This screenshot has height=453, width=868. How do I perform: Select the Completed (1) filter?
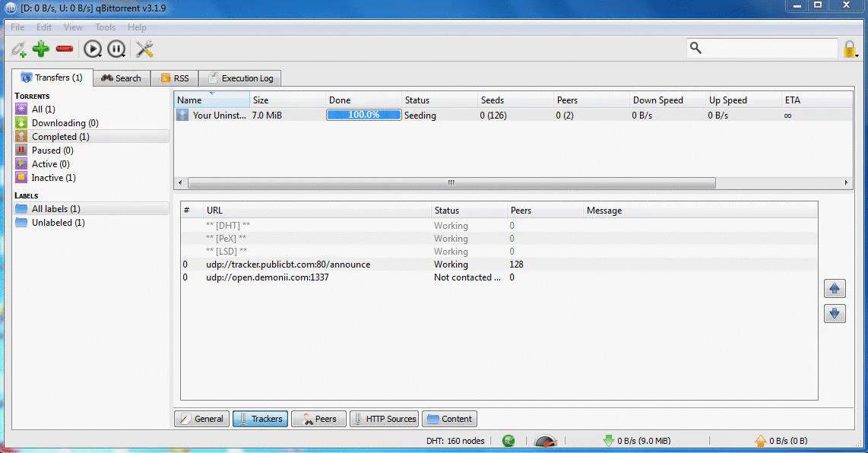(x=91, y=136)
